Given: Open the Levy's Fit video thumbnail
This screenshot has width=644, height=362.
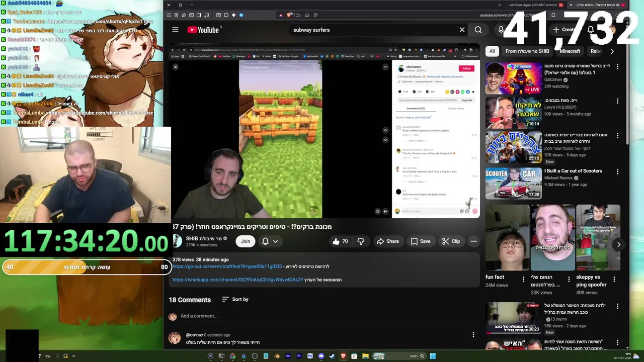Looking at the screenshot, I should tap(513, 113).
